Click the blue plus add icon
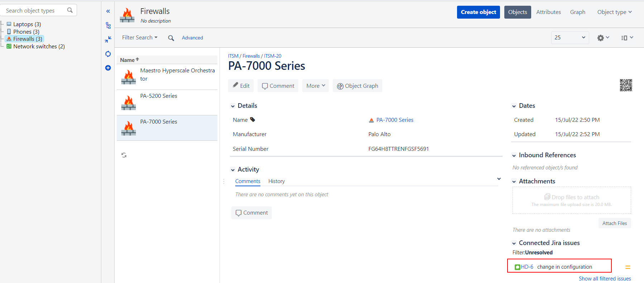This screenshot has height=283, width=644. [x=108, y=68]
